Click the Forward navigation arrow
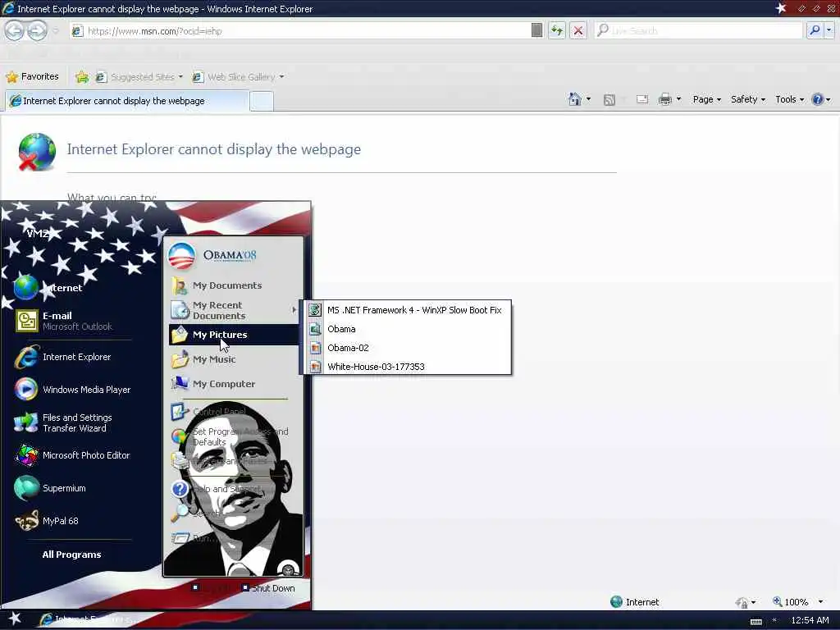 pos(37,30)
